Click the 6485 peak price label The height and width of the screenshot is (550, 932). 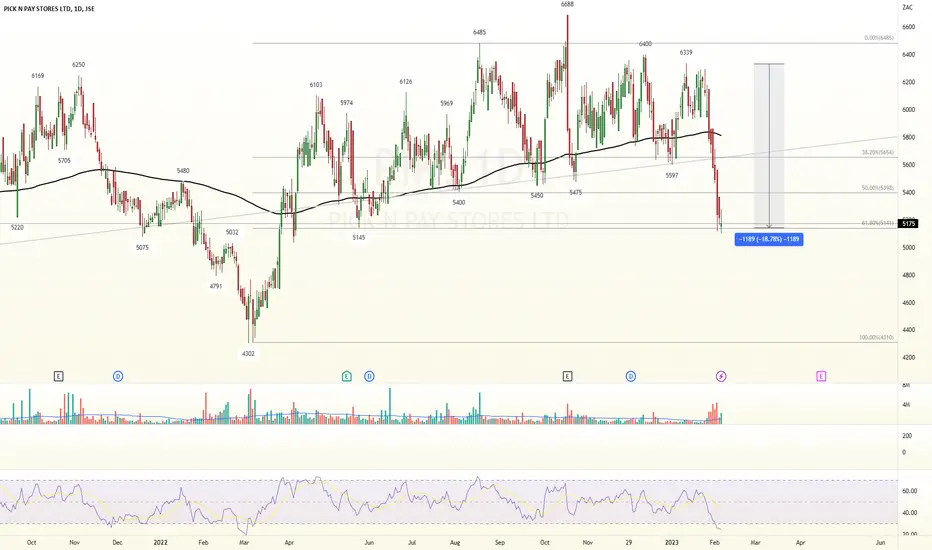479,32
